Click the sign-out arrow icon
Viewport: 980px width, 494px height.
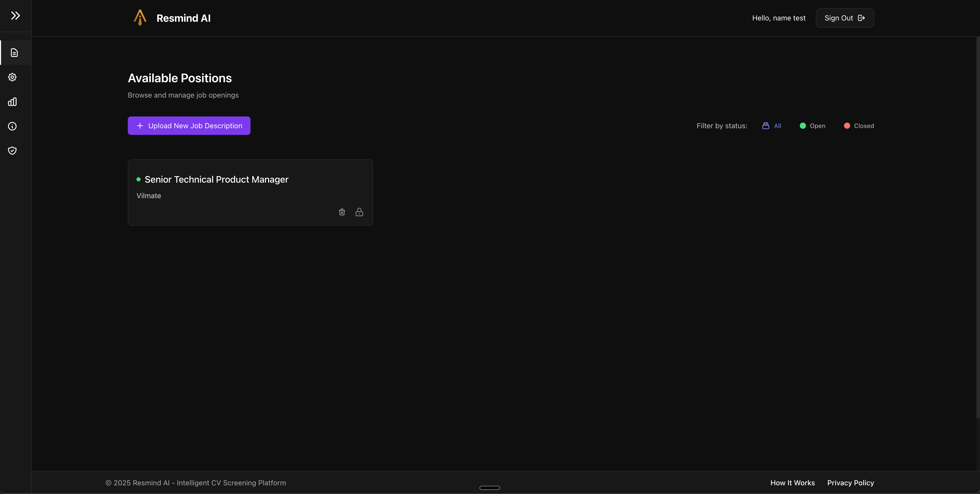(862, 17)
